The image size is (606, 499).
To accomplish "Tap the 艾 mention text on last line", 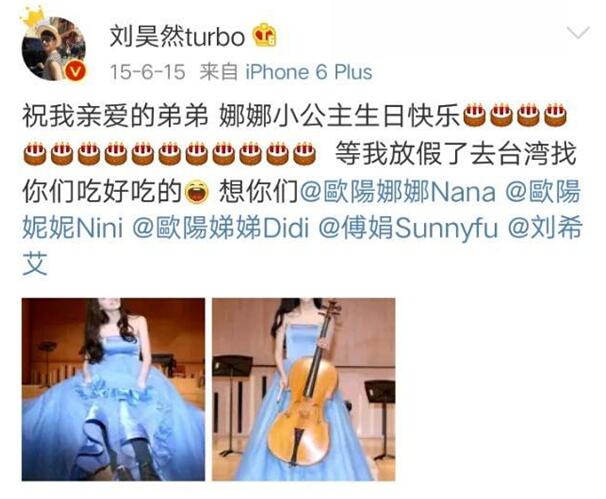I will (x=35, y=264).
